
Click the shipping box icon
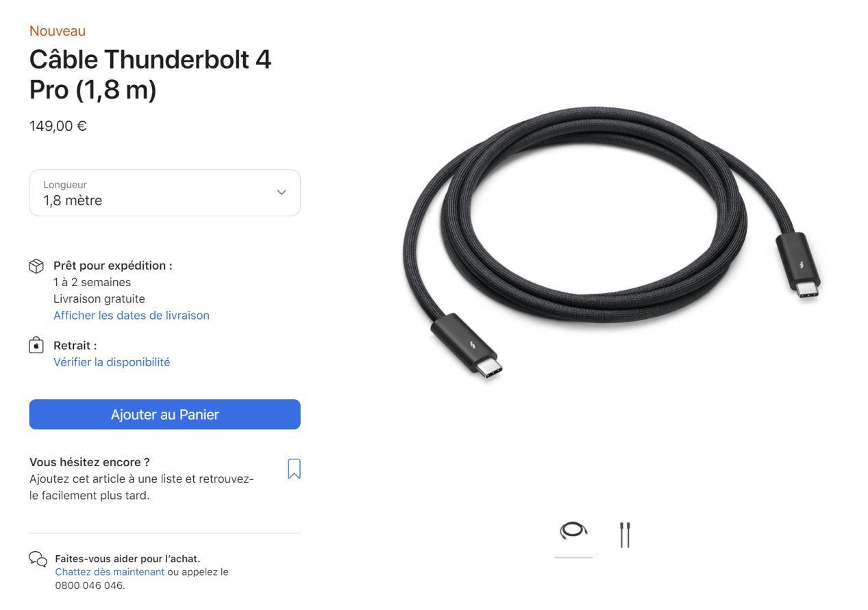tap(36, 266)
